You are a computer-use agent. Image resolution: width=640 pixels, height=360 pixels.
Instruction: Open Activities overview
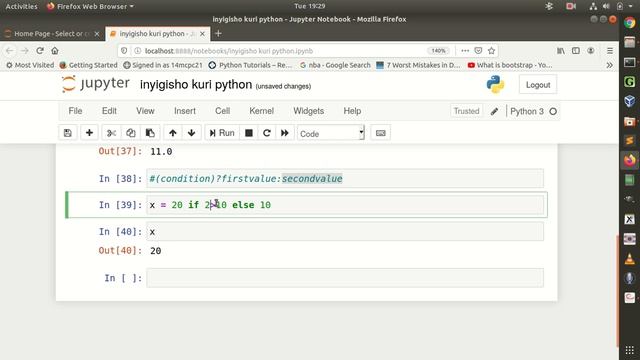point(21,6)
